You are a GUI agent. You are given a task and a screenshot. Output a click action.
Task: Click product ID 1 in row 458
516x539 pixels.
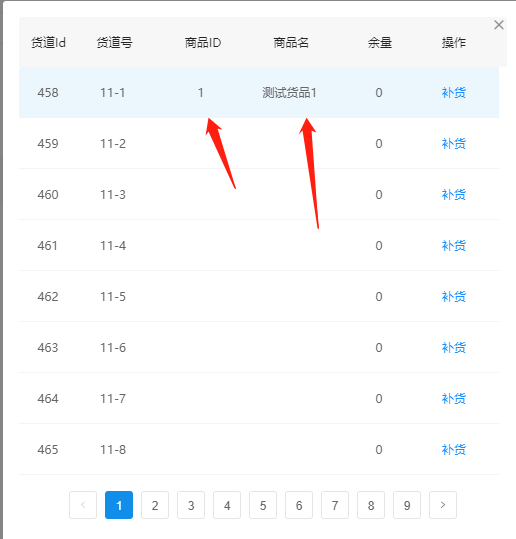201,93
